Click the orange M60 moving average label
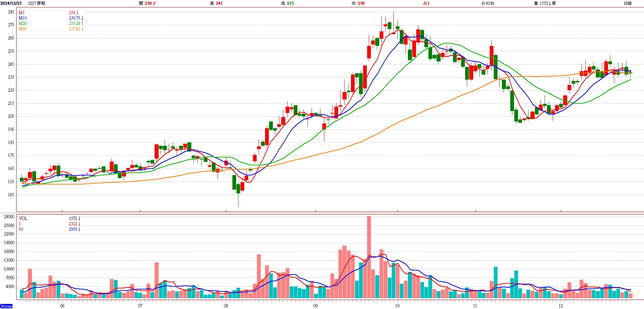The height and width of the screenshot is (309, 644). click(23, 29)
